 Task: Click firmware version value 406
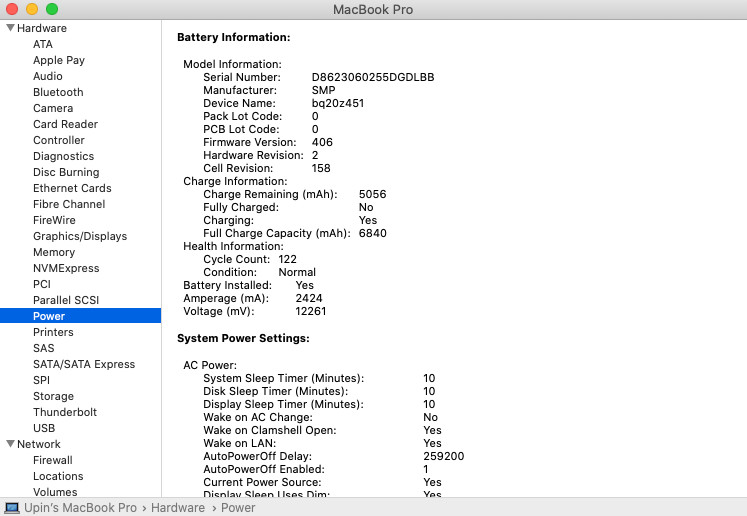click(x=323, y=142)
